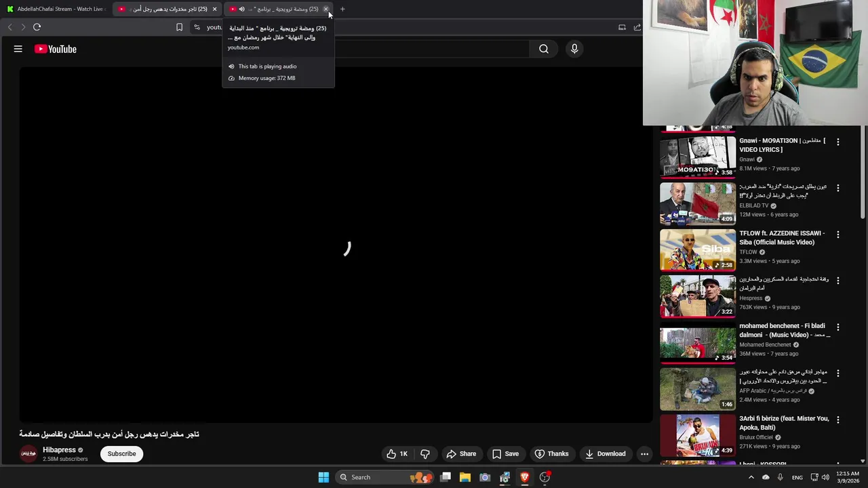Show hidden system tray icons

pos(751,477)
